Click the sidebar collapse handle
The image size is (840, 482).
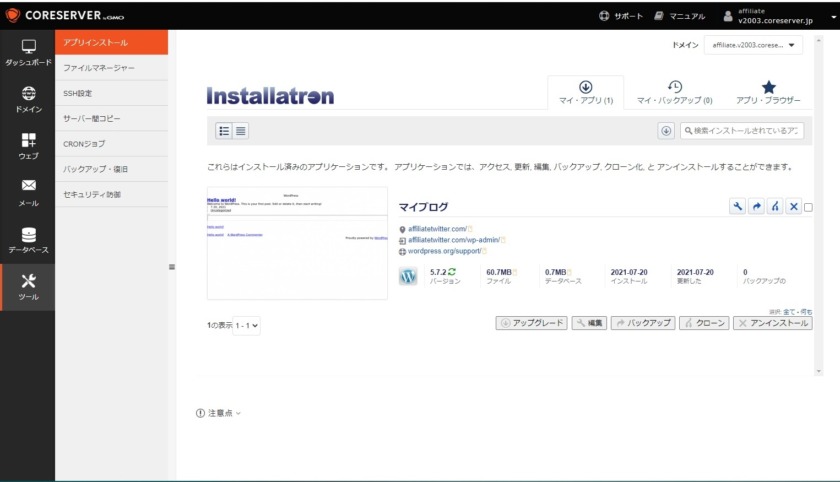[172, 267]
